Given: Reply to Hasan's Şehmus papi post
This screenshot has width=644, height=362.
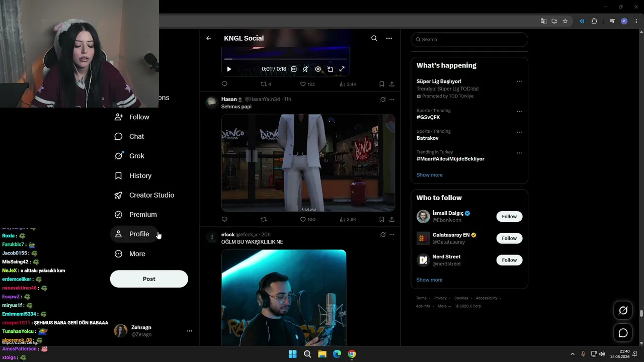Looking at the screenshot, I should click(224, 219).
